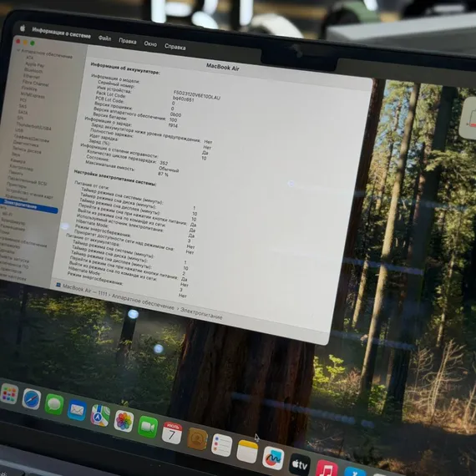Open Reminders app in Dock

(221, 445)
